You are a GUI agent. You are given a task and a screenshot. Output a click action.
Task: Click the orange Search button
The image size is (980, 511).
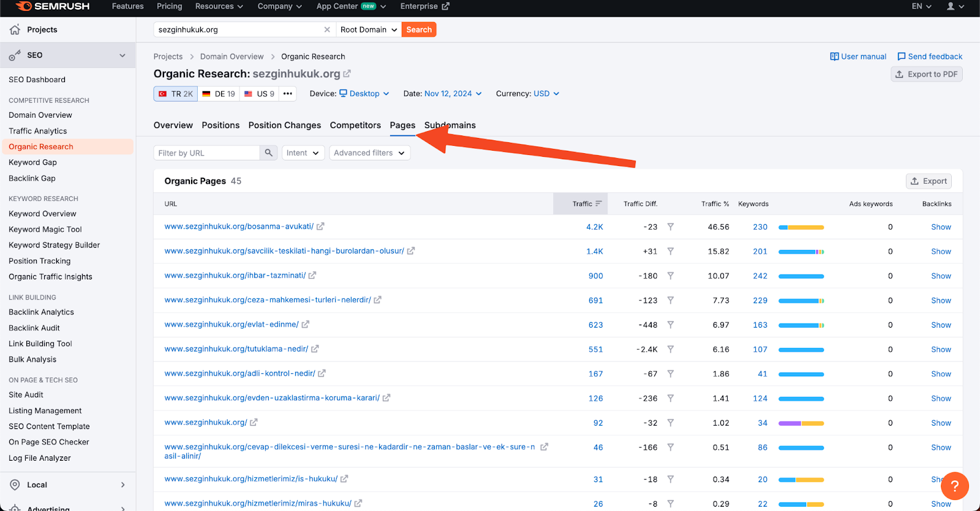(419, 29)
